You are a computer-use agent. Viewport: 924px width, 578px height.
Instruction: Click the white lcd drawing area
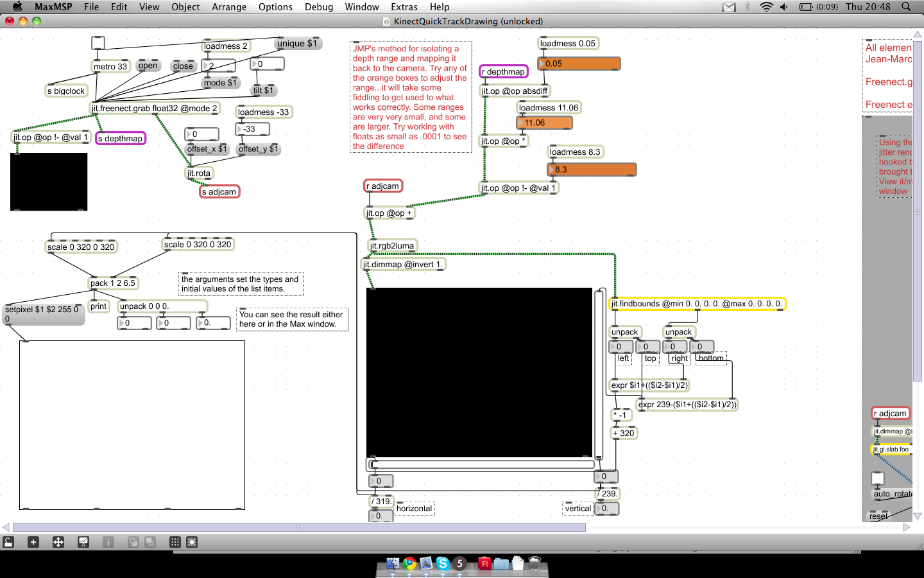click(132, 425)
